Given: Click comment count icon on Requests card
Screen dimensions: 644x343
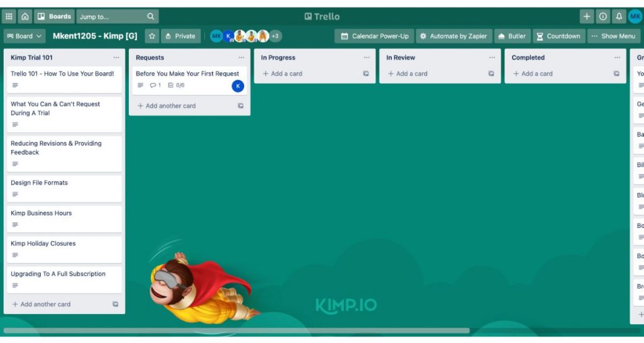Looking at the screenshot, I should [155, 85].
